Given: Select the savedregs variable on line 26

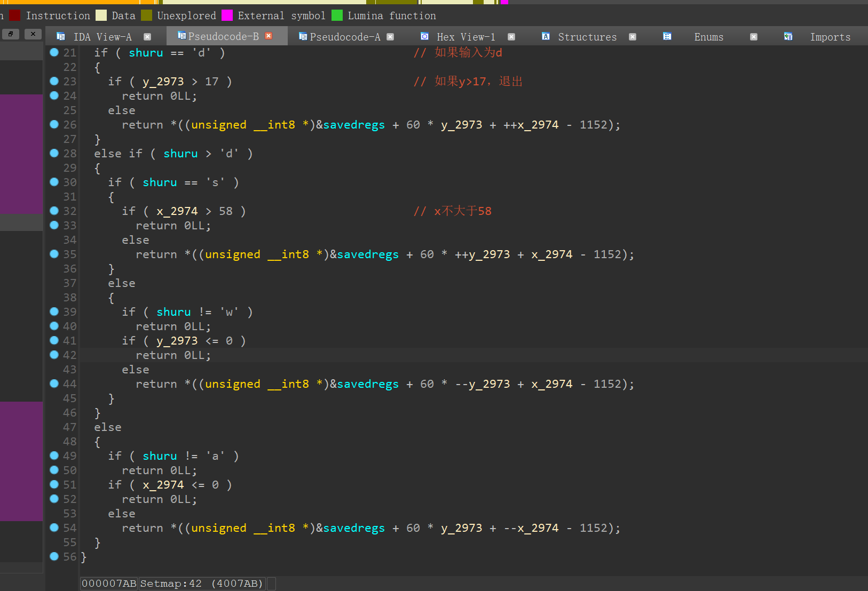Looking at the screenshot, I should 353,125.
